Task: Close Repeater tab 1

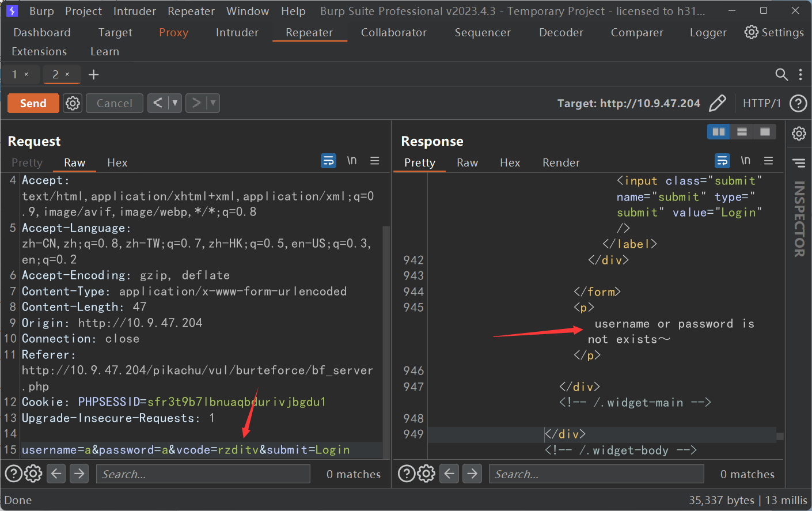Action: tap(26, 74)
